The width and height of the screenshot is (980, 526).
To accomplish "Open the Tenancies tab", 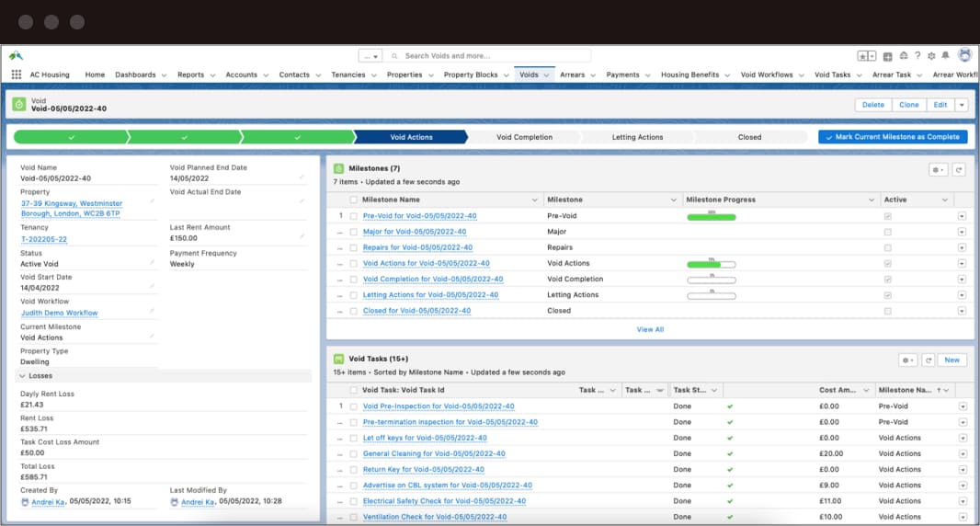I will (348, 74).
